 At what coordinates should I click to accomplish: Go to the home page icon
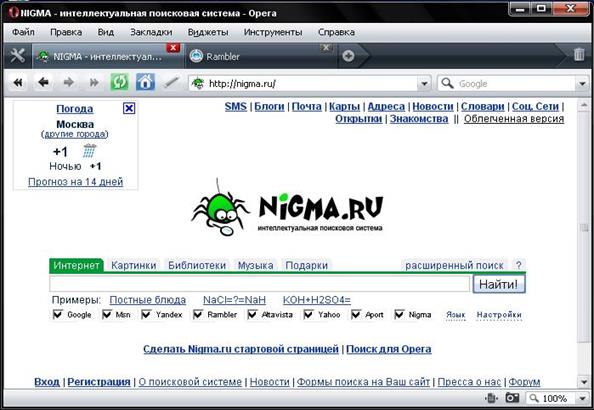(145, 82)
